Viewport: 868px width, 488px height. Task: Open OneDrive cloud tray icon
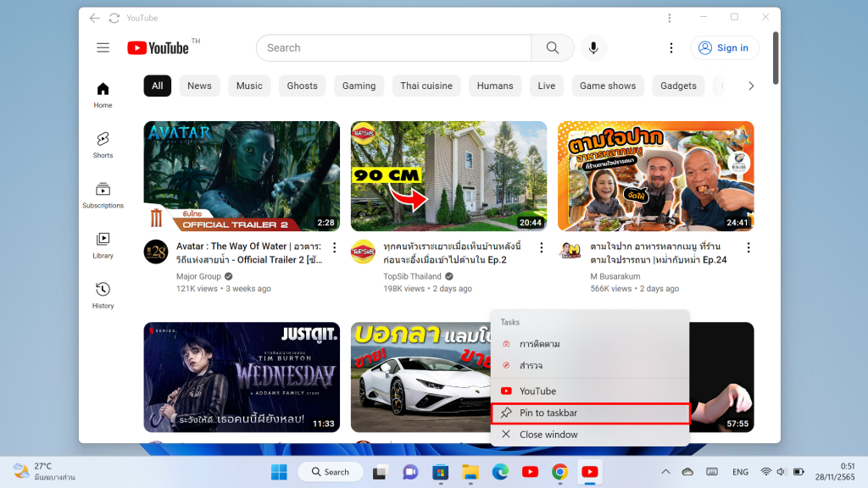point(687,472)
